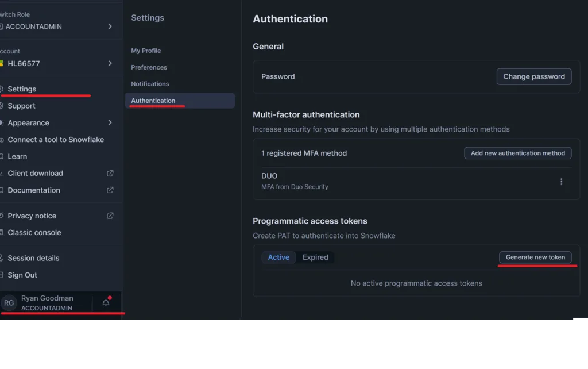588x369 pixels.
Task: Click the HL66577 account name
Action: pos(24,63)
